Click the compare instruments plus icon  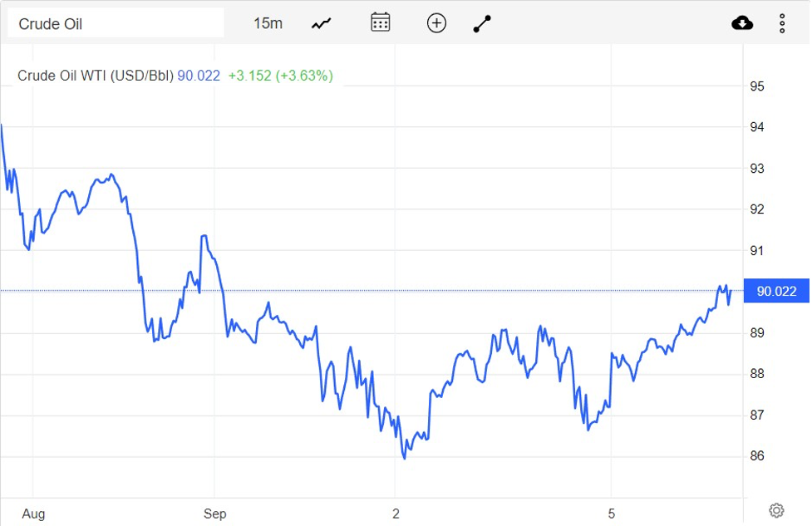click(436, 22)
